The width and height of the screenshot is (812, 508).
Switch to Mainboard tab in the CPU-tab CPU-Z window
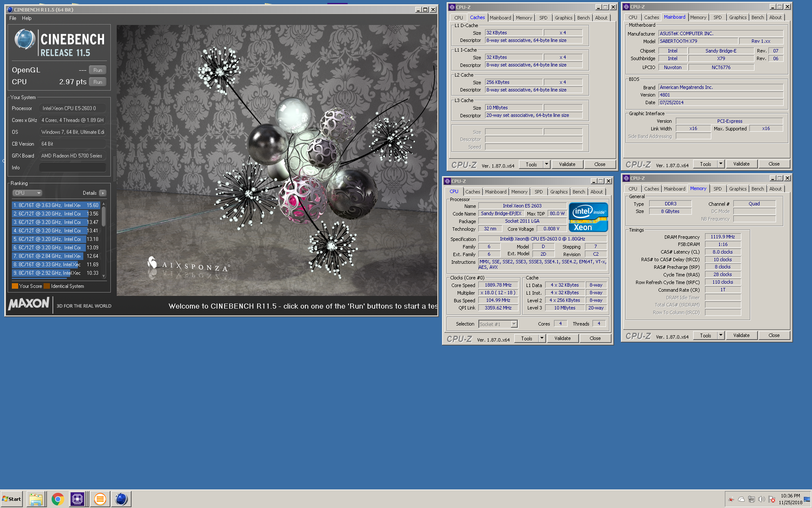[496, 192]
